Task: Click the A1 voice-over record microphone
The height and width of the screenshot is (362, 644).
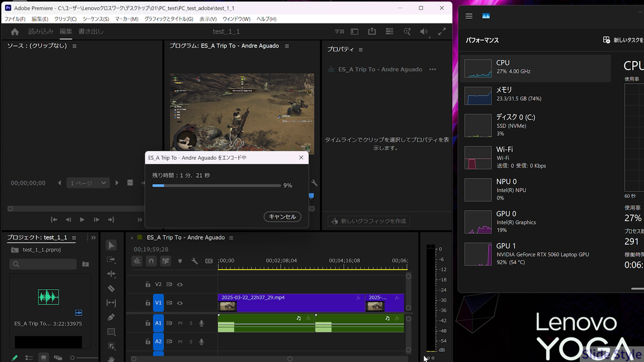Action: (201, 323)
